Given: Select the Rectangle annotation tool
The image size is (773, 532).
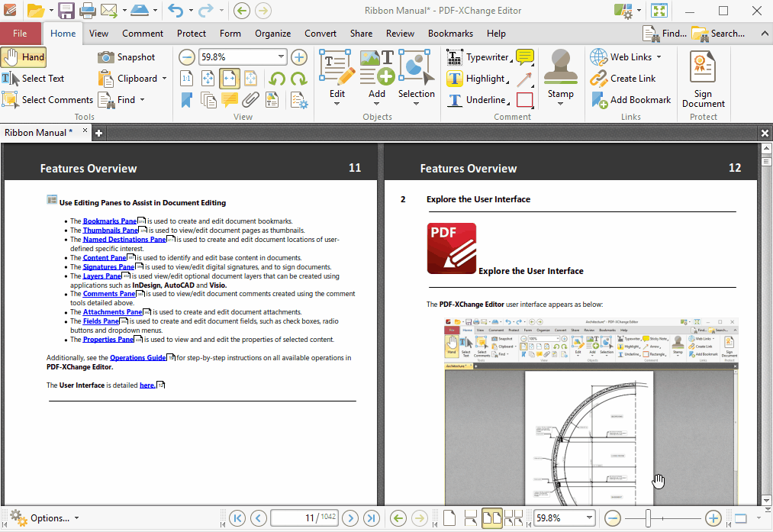Looking at the screenshot, I should coord(524,100).
